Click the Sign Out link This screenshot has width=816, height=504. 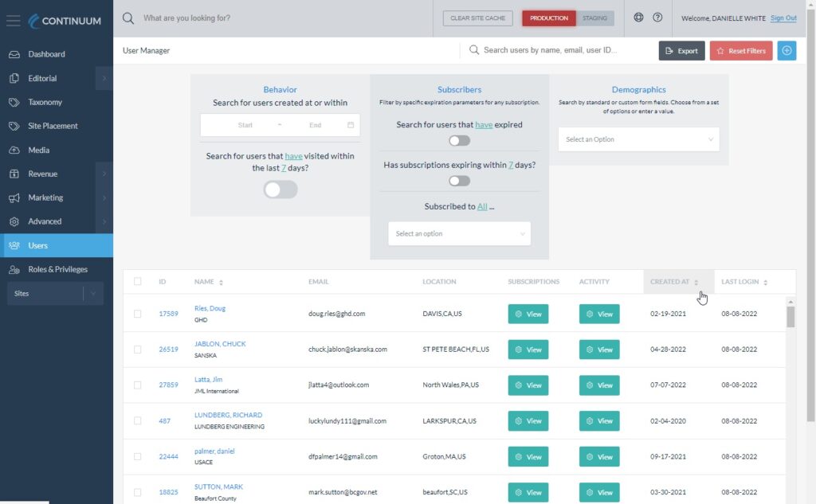point(783,18)
